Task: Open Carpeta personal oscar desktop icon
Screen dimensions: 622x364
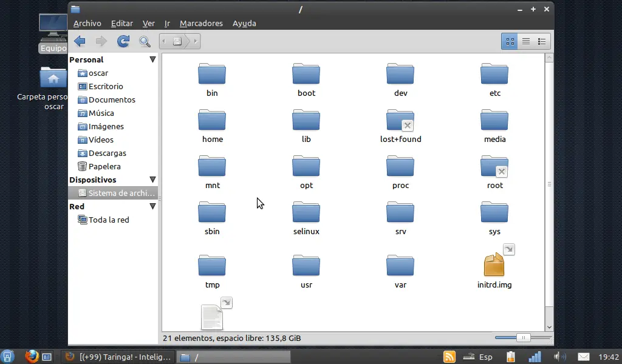Action: [53, 88]
